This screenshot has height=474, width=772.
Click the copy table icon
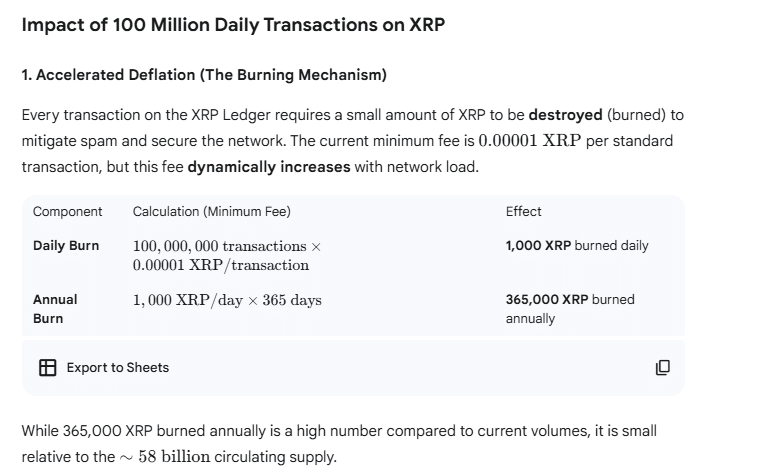pos(662,367)
